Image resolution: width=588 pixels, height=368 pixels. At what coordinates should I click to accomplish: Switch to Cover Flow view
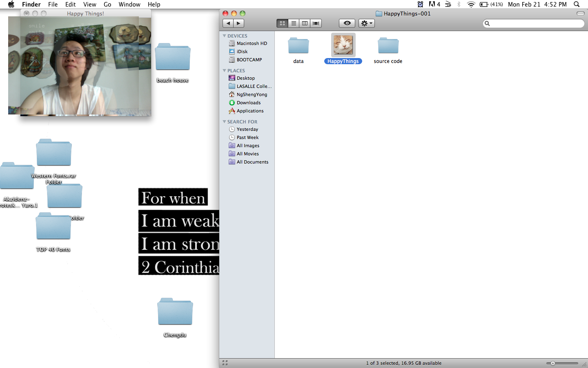(x=316, y=23)
